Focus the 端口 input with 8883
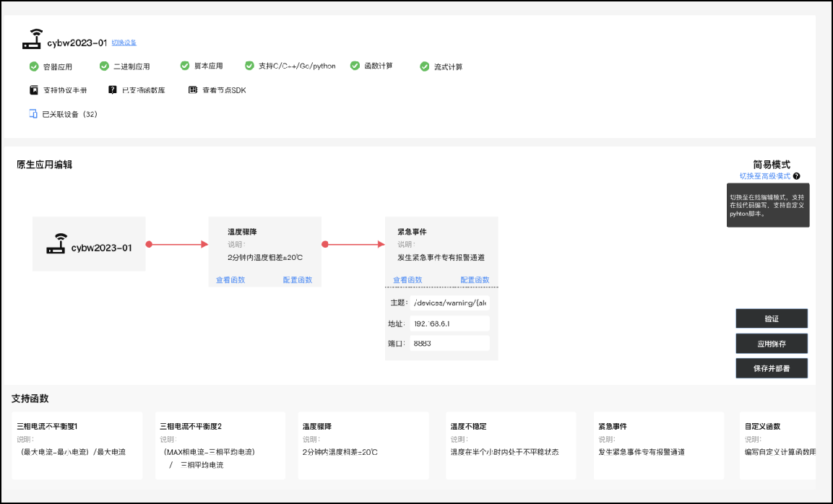833x504 pixels. 449,343
